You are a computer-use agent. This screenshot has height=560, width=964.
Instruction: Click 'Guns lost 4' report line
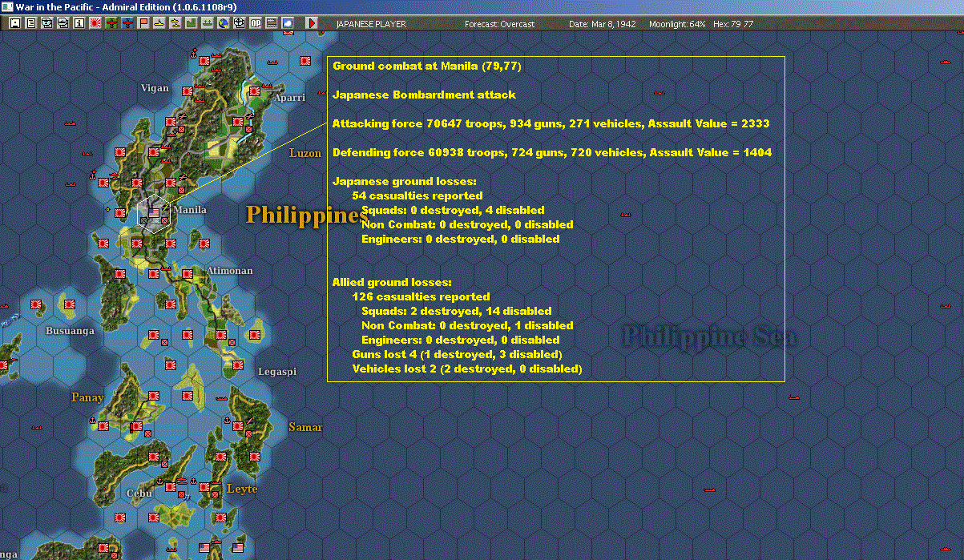pos(457,354)
